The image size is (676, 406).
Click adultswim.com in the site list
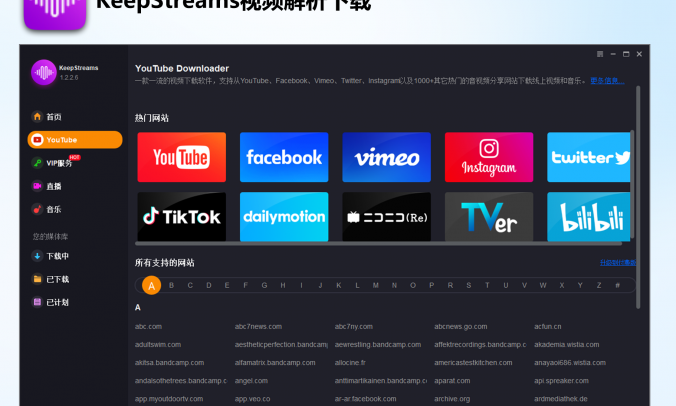158,345
